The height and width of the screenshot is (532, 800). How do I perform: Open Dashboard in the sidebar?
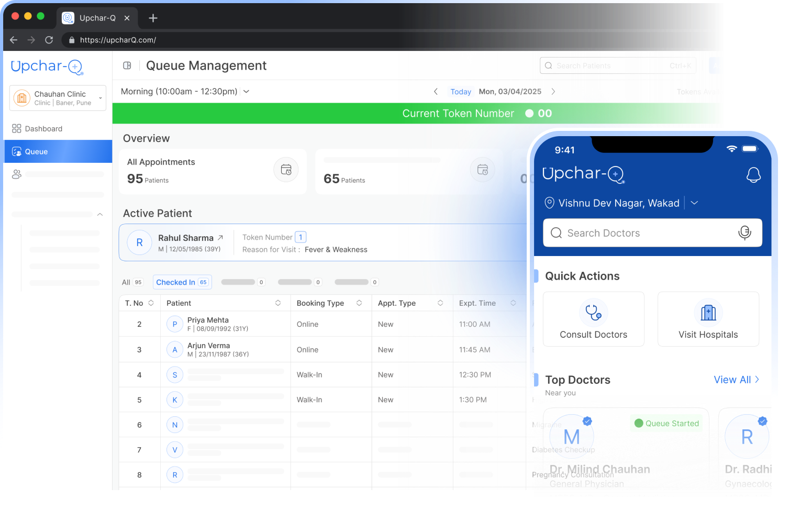pos(43,129)
